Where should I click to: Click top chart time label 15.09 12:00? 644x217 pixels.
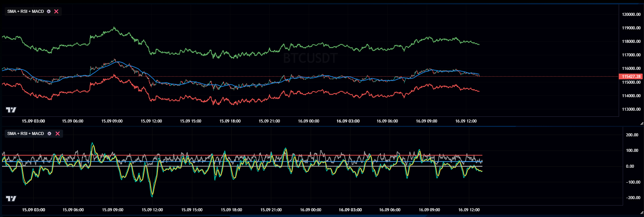click(x=151, y=121)
